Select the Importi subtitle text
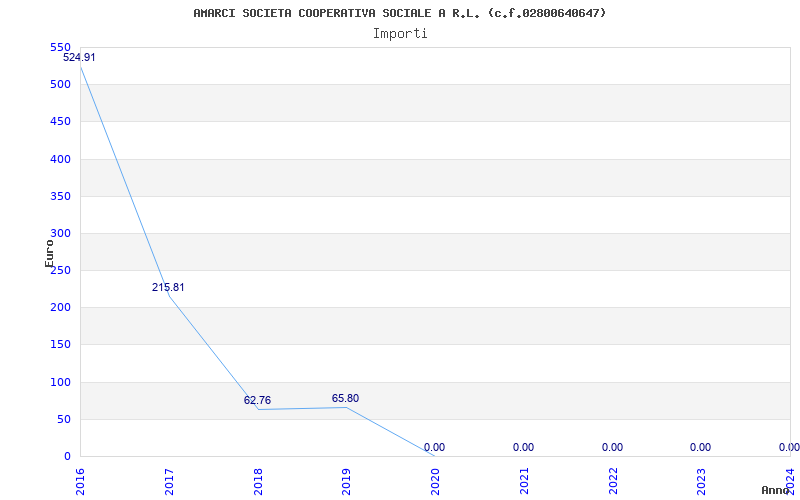The width and height of the screenshot is (800, 500). pos(400,34)
